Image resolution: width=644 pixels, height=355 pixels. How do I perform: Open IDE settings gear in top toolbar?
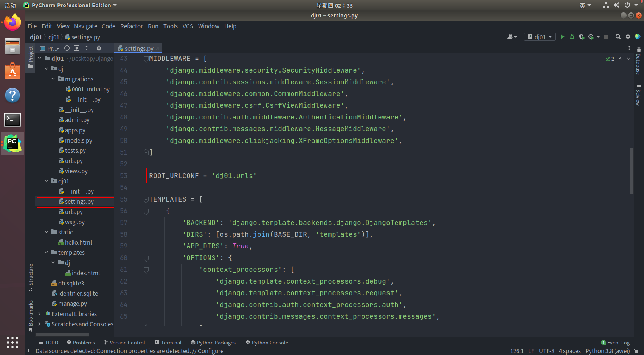(x=628, y=37)
